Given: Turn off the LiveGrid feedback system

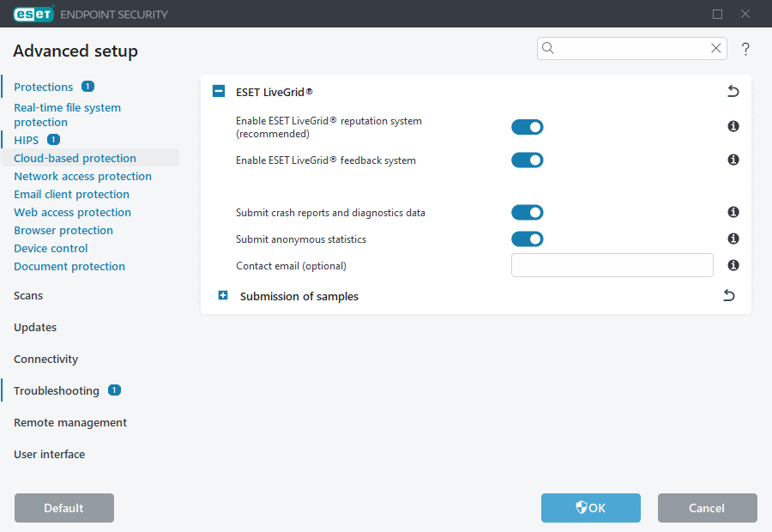Looking at the screenshot, I should (527, 160).
